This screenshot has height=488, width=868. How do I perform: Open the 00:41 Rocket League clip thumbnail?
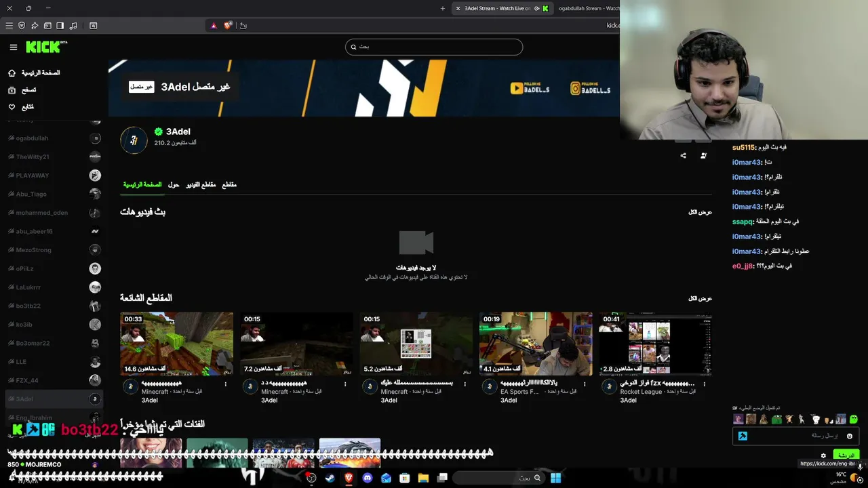coord(656,344)
